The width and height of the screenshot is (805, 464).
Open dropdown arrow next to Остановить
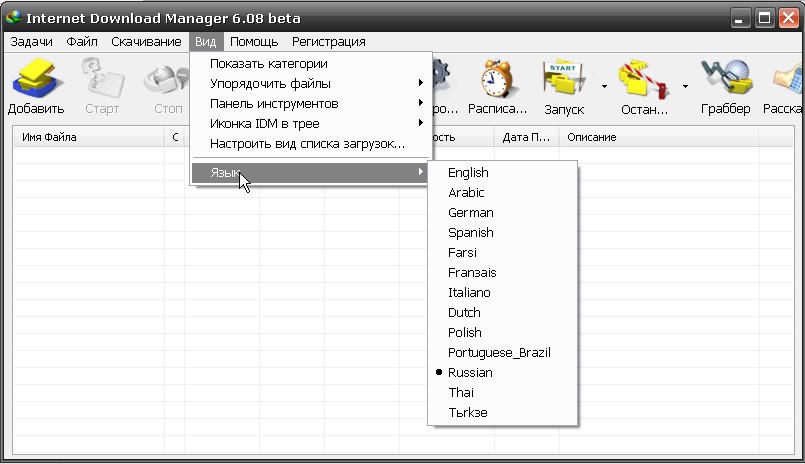[685, 86]
